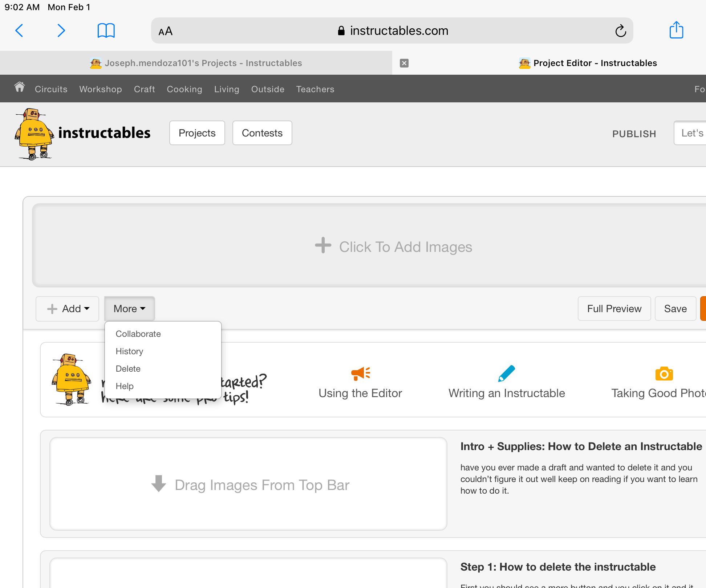Open the Contests page
This screenshot has width=706, height=588.
(262, 133)
